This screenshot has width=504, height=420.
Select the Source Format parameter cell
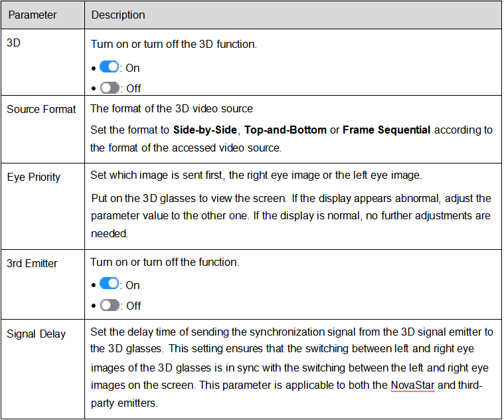[42, 130]
